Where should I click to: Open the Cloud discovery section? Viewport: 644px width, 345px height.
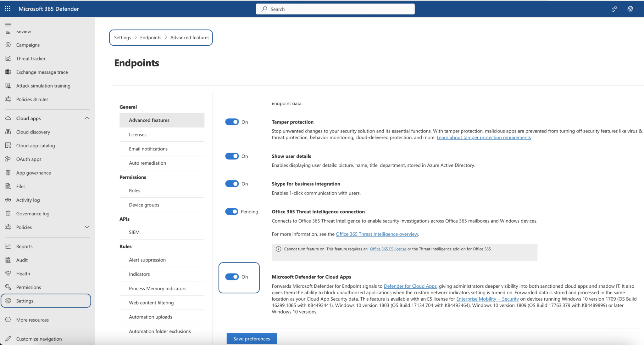coord(33,132)
